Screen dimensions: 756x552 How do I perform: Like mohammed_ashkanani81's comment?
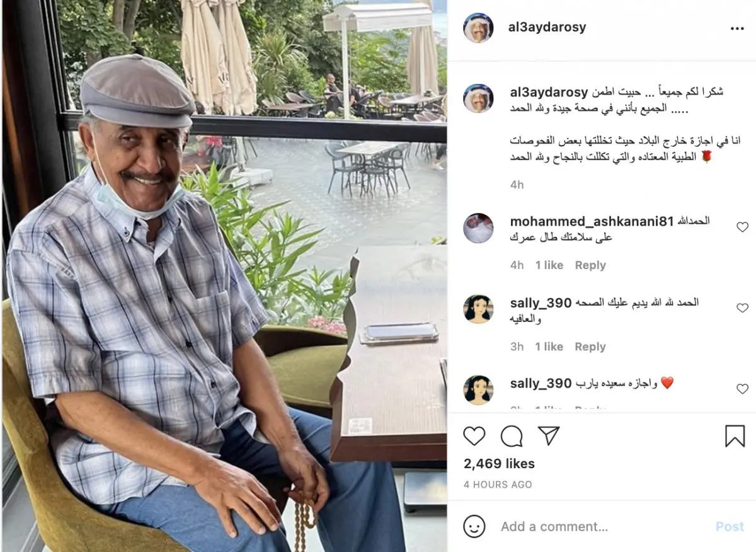point(742,227)
